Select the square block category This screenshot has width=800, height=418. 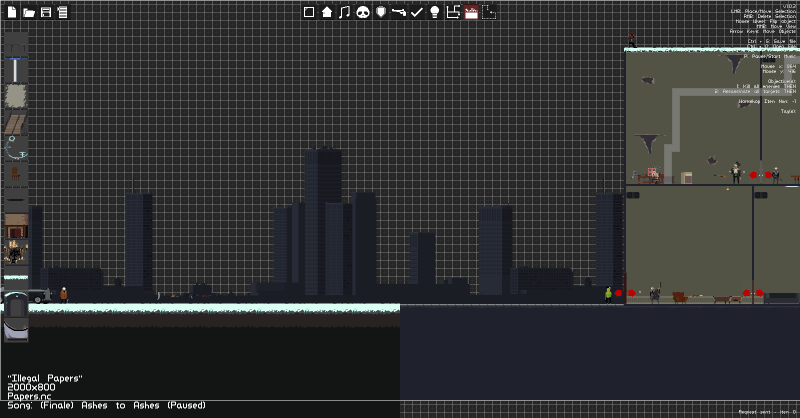point(309,12)
